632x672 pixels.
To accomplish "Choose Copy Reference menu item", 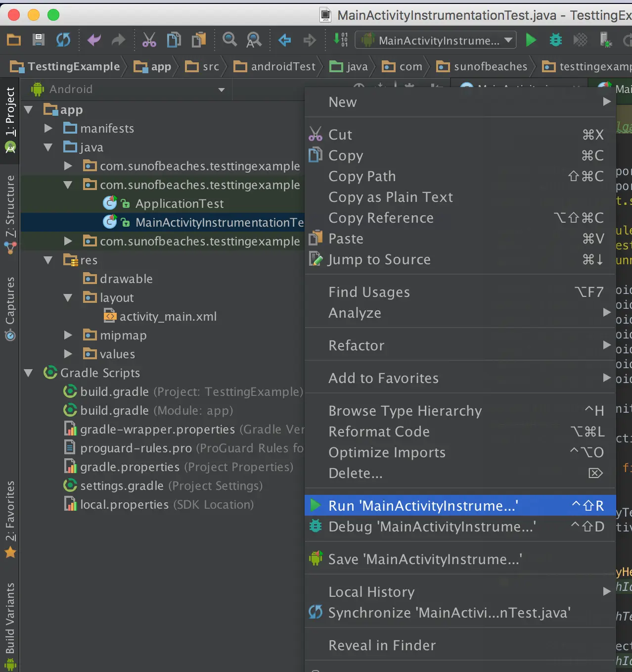I will (460, 218).
